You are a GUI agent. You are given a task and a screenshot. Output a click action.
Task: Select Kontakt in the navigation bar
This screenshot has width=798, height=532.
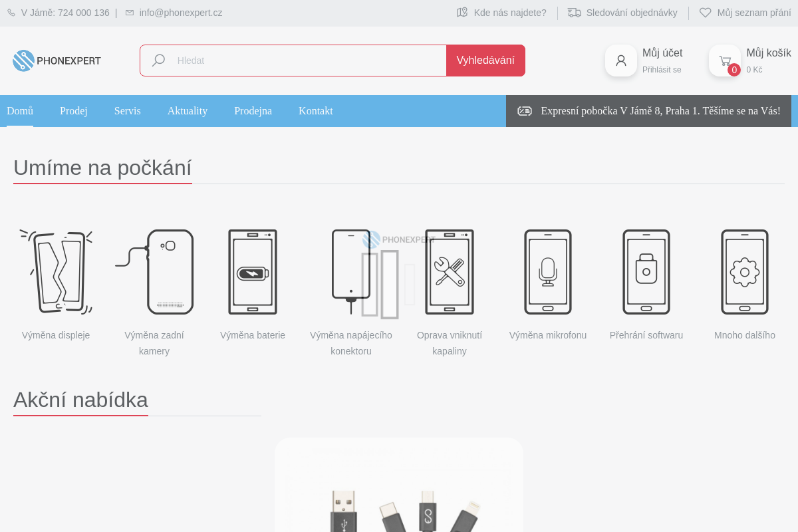tap(316, 111)
